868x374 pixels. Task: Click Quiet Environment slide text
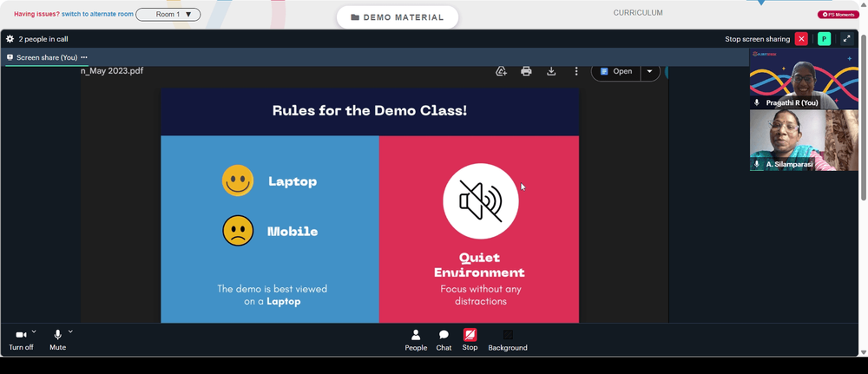(x=479, y=265)
